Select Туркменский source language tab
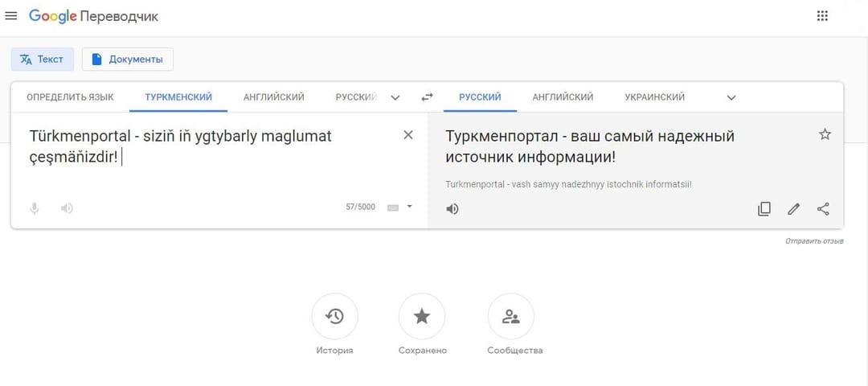This screenshot has height=386, width=868. pos(178,97)
